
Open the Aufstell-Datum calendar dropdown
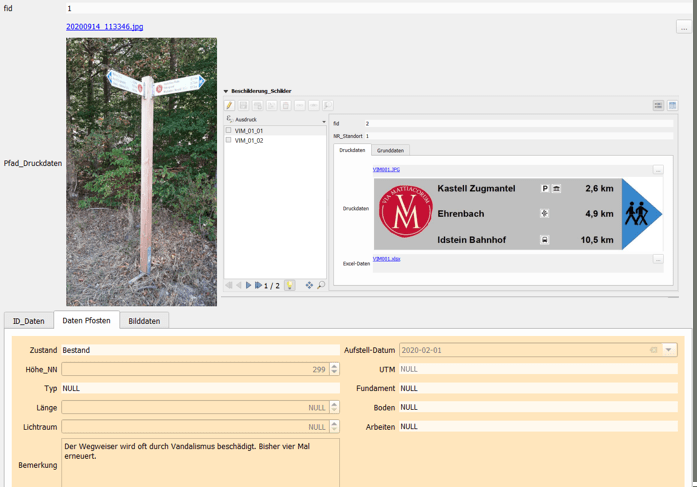point(669,350)
